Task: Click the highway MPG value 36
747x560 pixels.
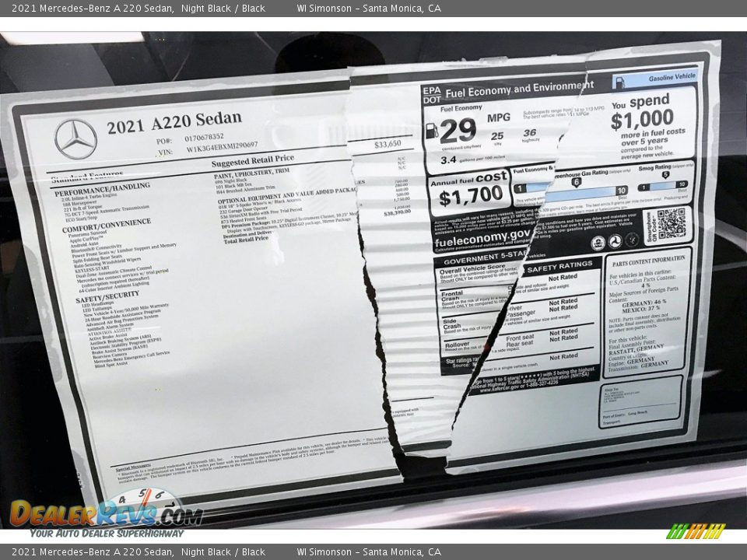Action: click(530, 133)
